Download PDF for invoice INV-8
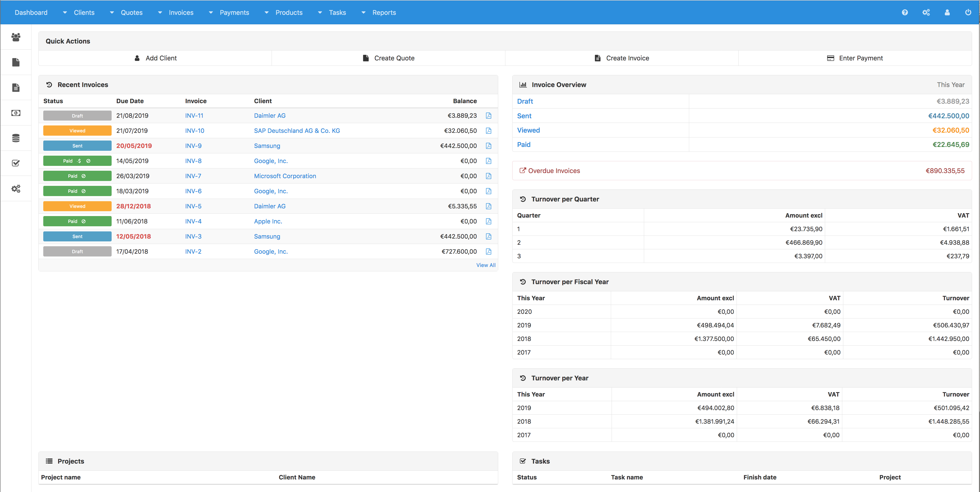 pos(488,161)
